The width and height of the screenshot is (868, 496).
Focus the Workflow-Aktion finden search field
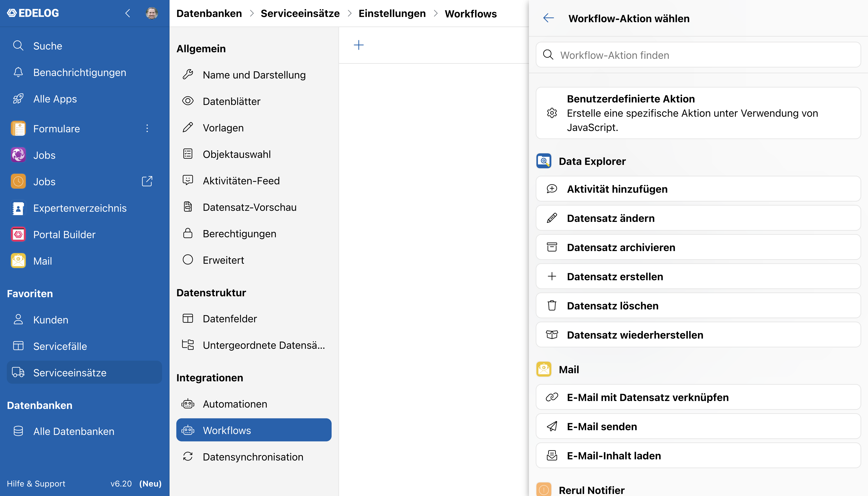(x=698, y=55)
